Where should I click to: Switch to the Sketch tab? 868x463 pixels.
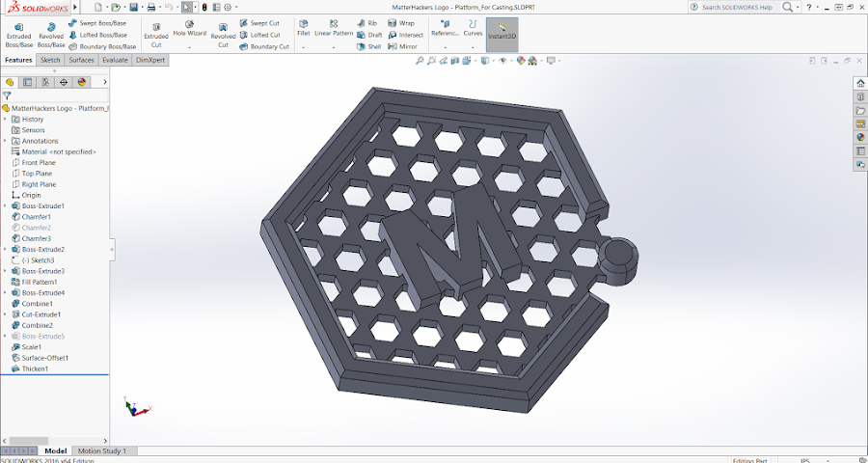tap(49, 60)
